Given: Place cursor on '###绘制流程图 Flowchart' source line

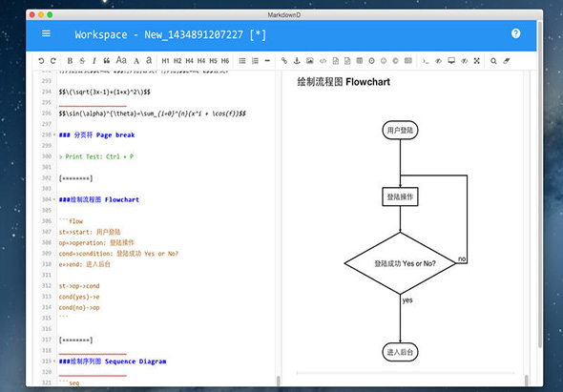Looking at the screenshot, I should [x=98, y=199].
